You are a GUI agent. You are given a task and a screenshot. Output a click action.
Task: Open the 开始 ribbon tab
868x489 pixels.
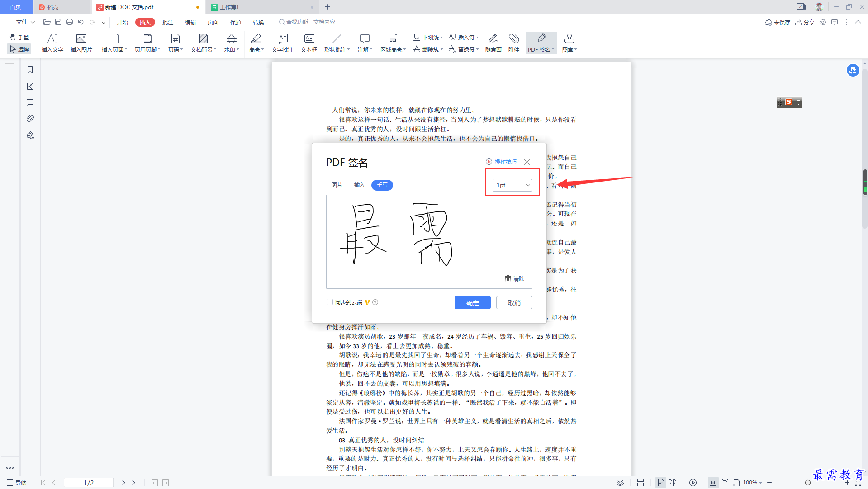tap(123, 22)
